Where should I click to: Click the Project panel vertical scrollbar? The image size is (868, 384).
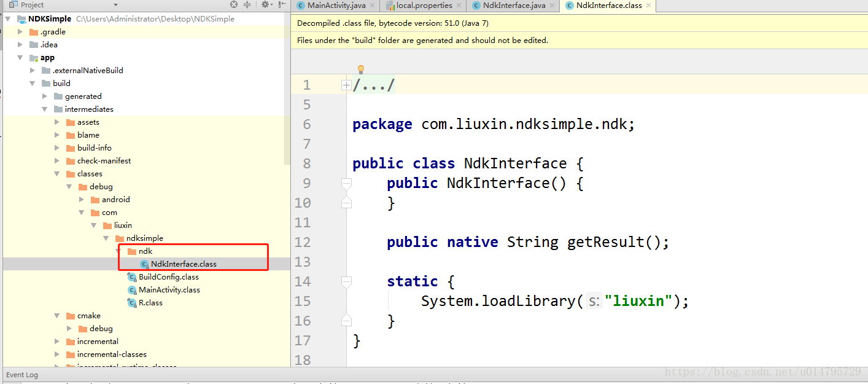pyautogui.click(x=287, y=89)
